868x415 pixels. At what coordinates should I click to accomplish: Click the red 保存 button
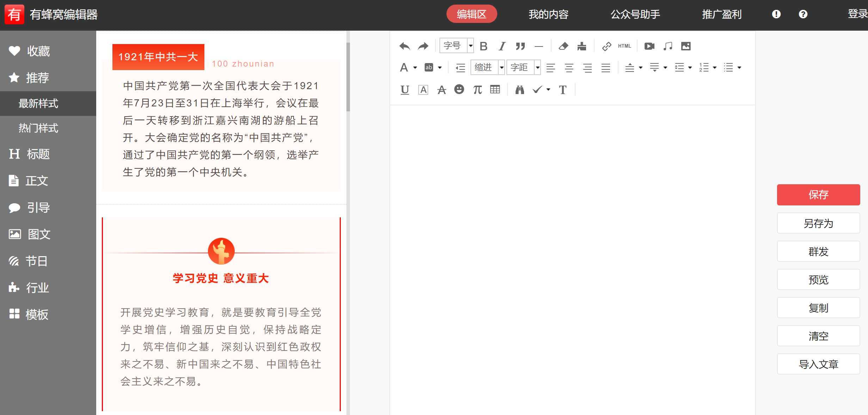(818, 194)
